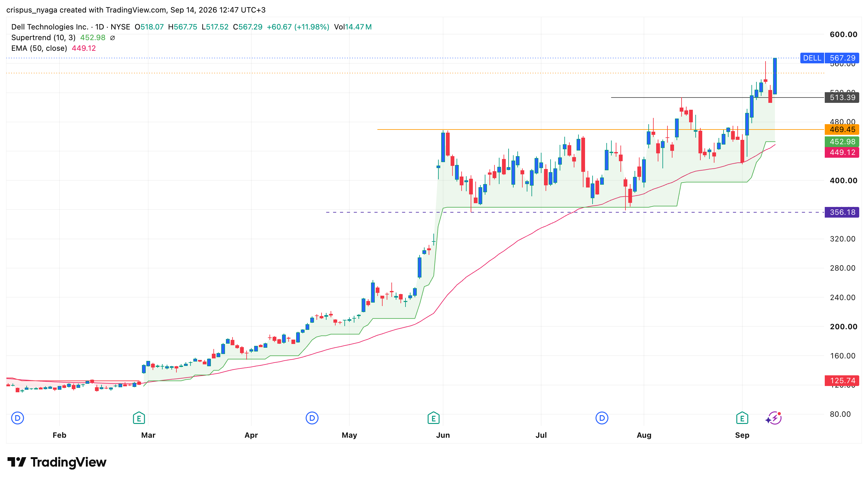Click the earnings marker near June
Screen dimensions: 868x481
pyautogui.click(x=433, y=418)
